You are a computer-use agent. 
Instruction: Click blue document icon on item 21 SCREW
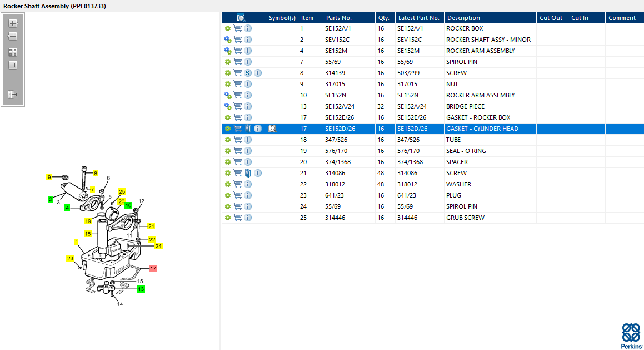(248, 172)
